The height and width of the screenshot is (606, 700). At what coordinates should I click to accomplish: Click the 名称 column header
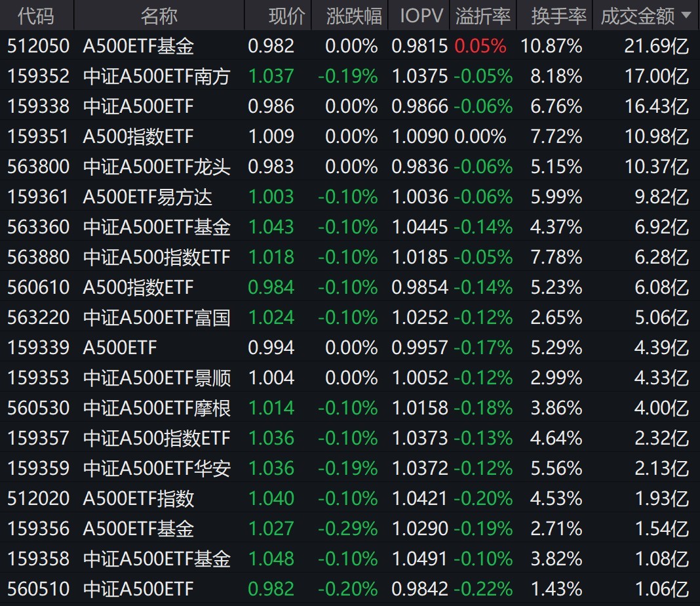(159, 16)
